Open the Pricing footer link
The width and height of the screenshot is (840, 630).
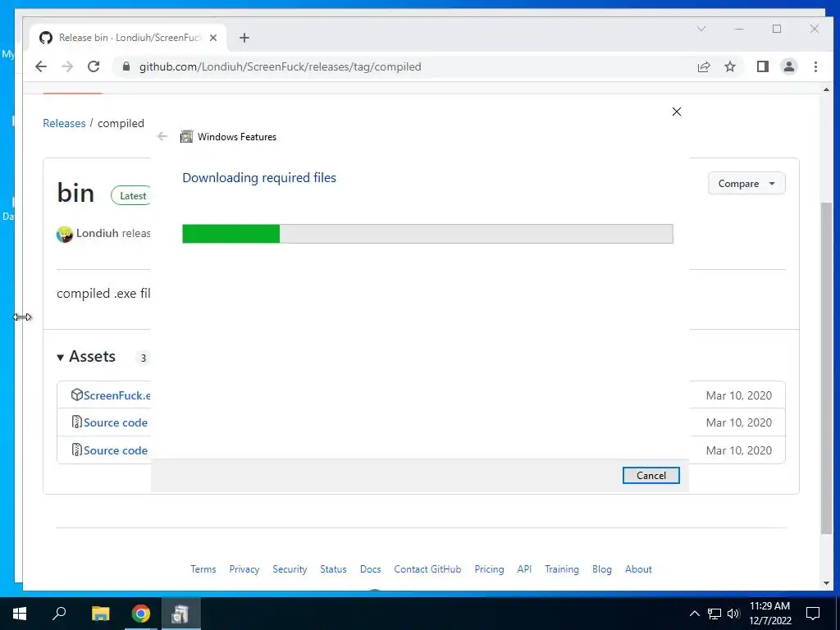click(489, 569)
